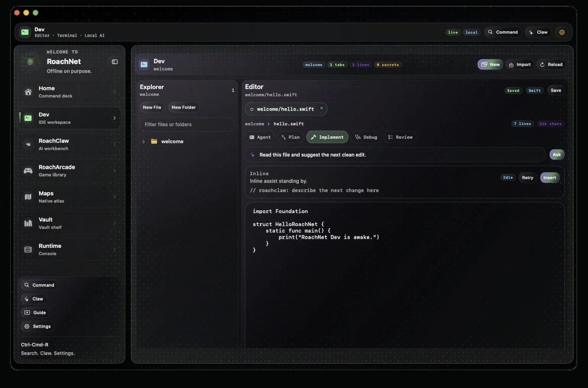Select the Agent mode

tap(260, 137)
